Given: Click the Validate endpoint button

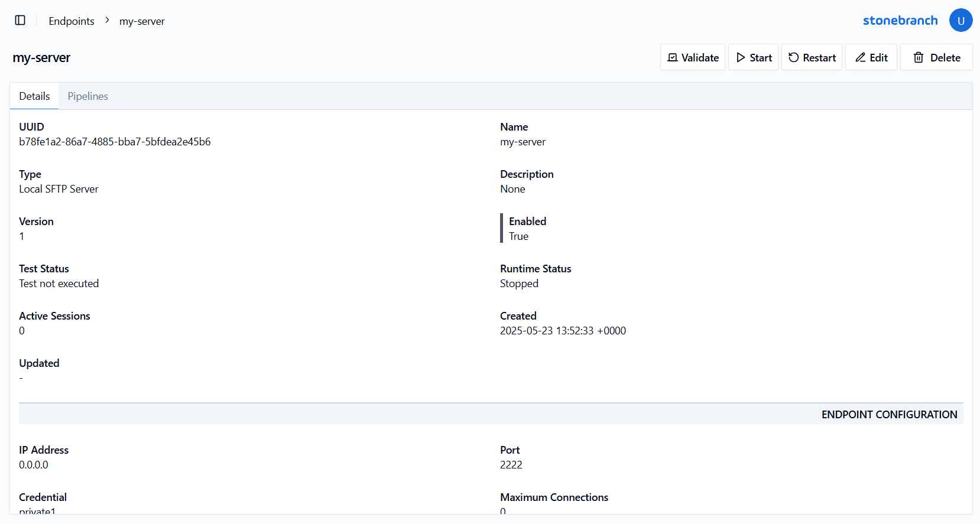Looking at the screenshot, I should (x=693, y=57).
